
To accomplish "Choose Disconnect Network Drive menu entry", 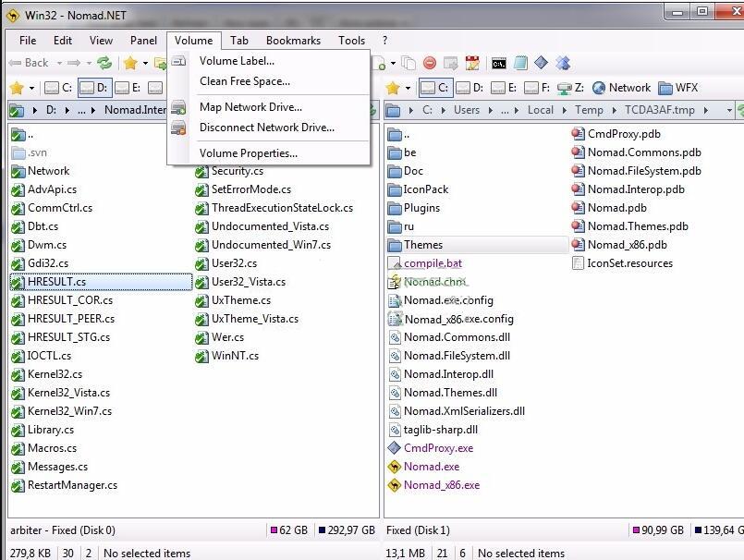I will 267,128.
